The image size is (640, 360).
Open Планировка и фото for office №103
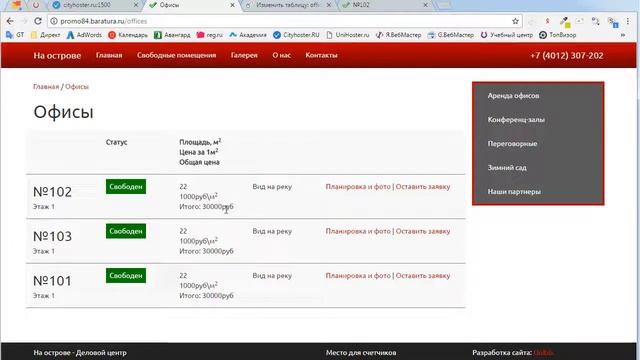click(x=358, y=231)
